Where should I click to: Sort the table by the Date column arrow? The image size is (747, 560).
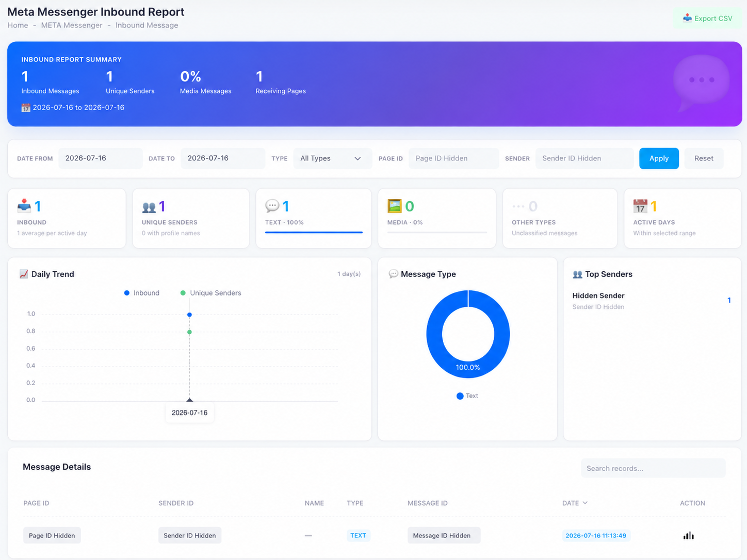pos(585,503)
